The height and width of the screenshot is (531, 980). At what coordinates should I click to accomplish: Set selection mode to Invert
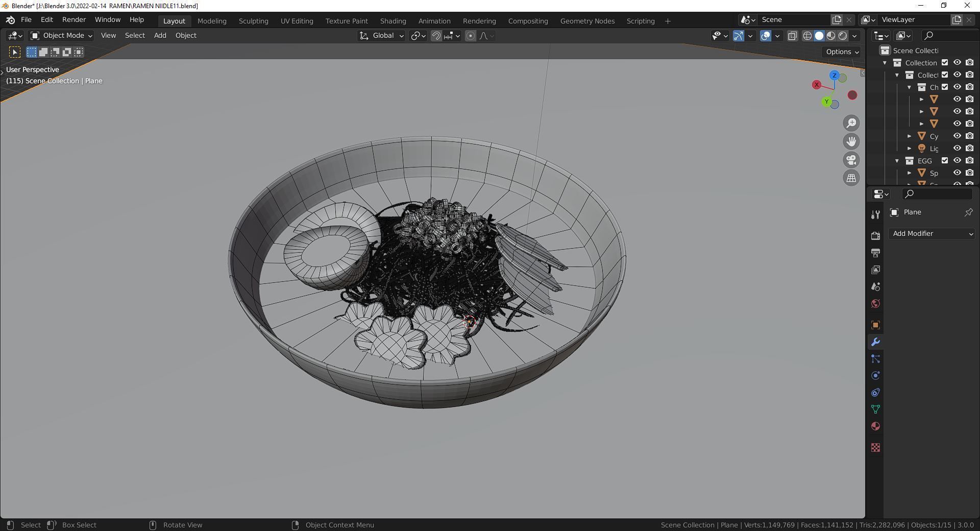point(67,52)
